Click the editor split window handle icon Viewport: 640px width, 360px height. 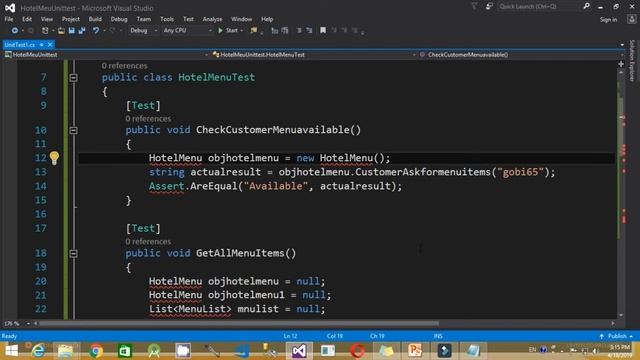621,64
